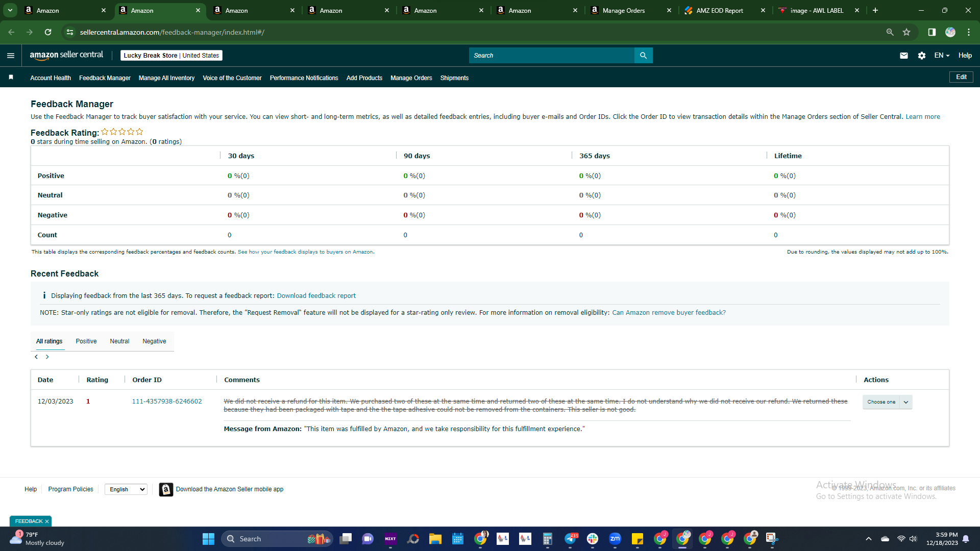The width and height of the screenshot is (980, 551).
Task: Open Can Amazon remove buyer feedback link
Action: [669, 313]
